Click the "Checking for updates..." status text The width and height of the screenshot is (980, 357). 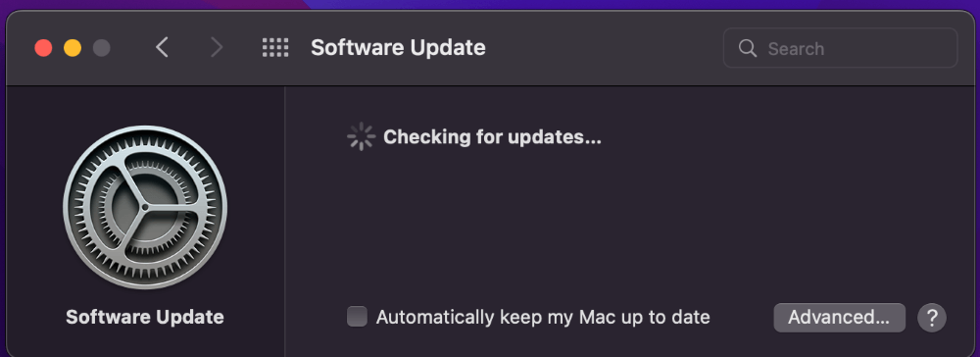coord(492,137)
